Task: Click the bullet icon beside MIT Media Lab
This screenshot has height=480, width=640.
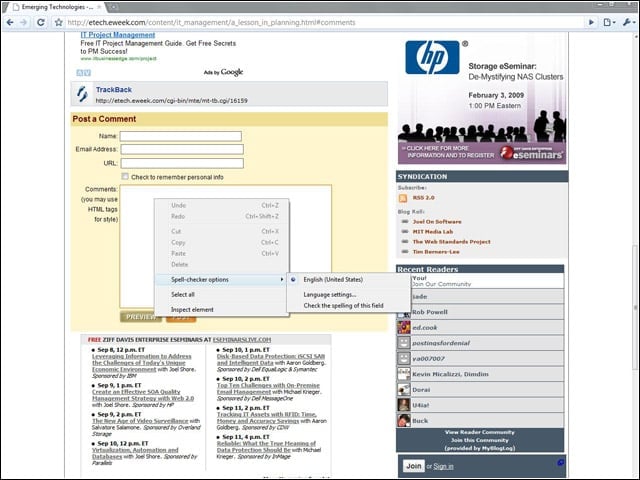Action: click(x=404, y=231)
